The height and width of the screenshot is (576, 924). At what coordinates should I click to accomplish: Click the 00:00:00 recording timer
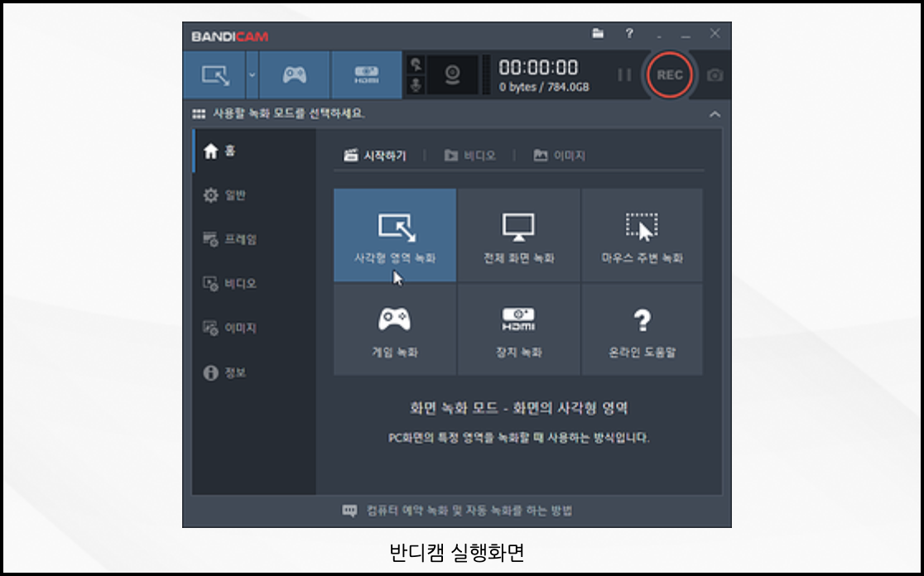(x=538, y=68)
